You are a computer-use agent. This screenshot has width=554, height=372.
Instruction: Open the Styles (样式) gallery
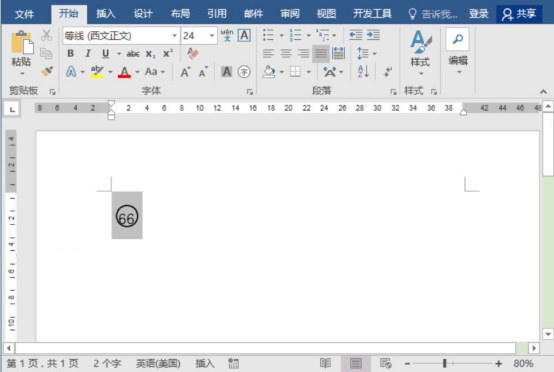tap(420, 52)
